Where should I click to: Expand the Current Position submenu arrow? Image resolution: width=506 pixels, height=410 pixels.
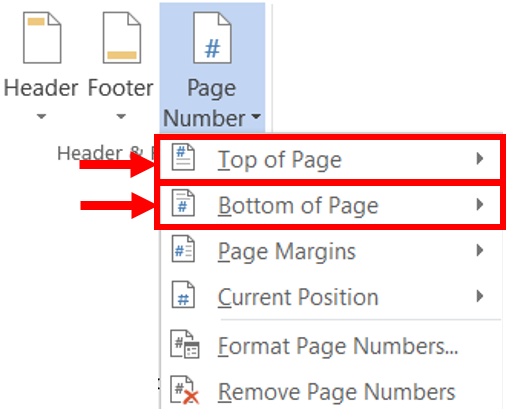coord(480,296)
